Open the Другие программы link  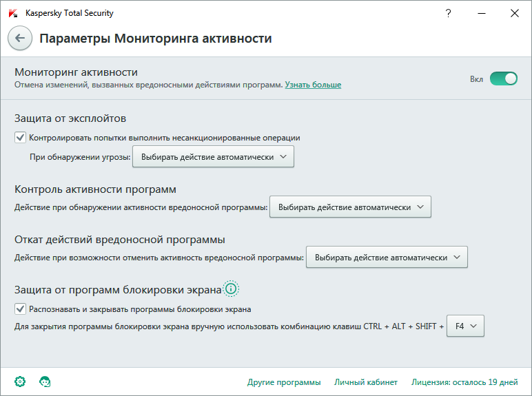tap(284, 382)
